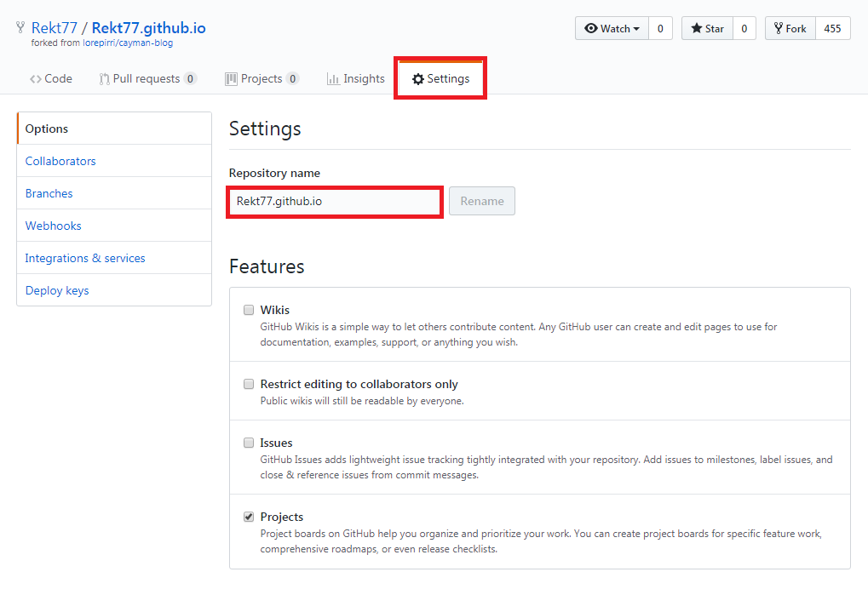
Task: Click the Rekt77 owner link
Action: click(x=55, y=28)
